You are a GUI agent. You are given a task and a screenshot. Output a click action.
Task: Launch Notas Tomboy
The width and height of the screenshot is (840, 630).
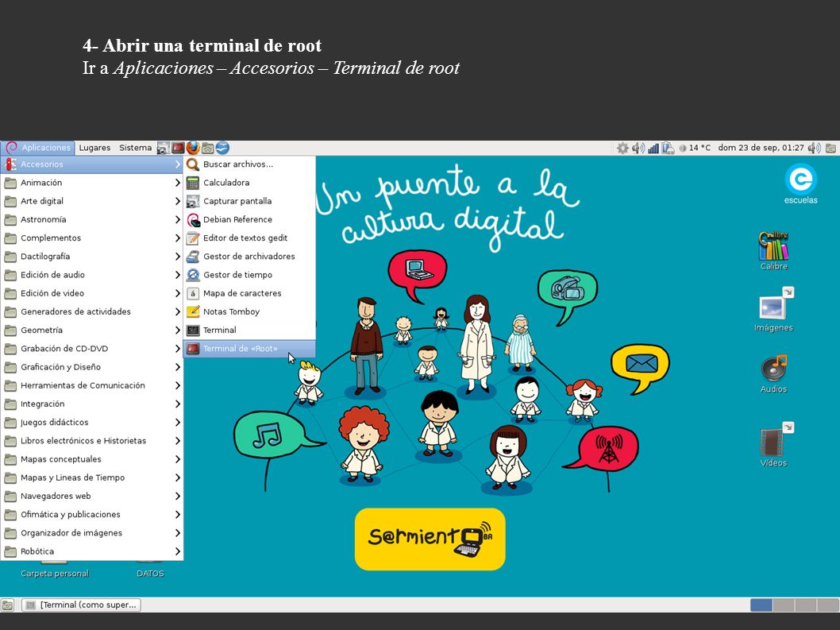tap(249, 311)
